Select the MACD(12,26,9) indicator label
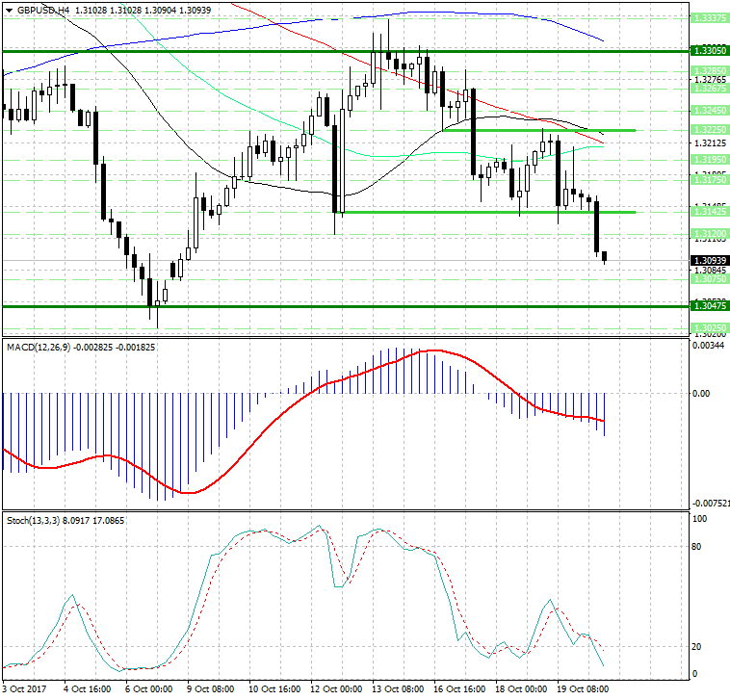Image resolution: width=730 pixels, height=700 pixels. [x=39, y=346]
